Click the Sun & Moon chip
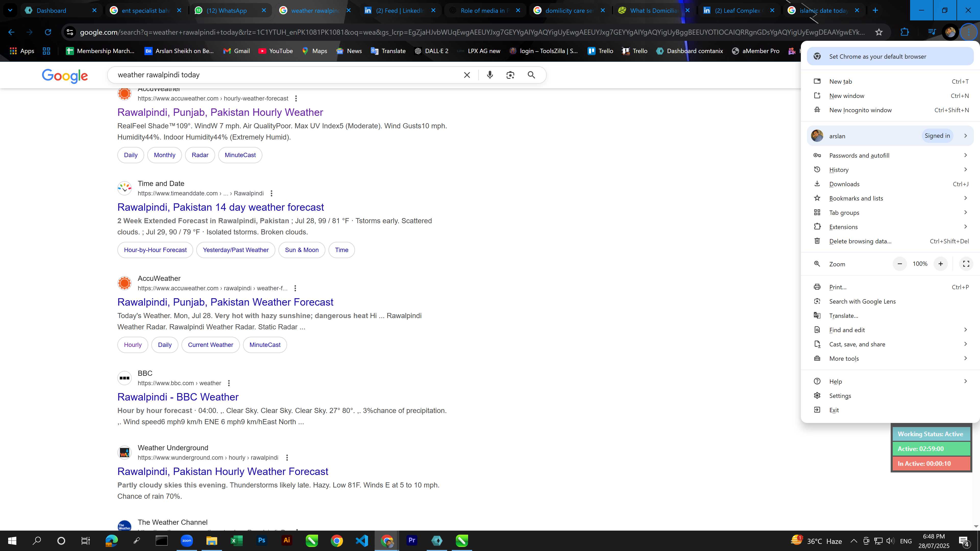980x551 pixels. coord(302,250)
